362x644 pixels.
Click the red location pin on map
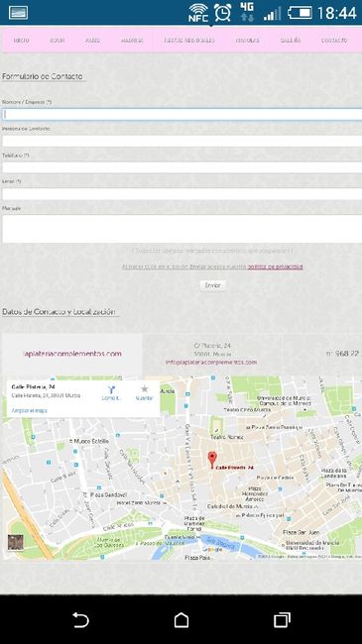(212, 460)
